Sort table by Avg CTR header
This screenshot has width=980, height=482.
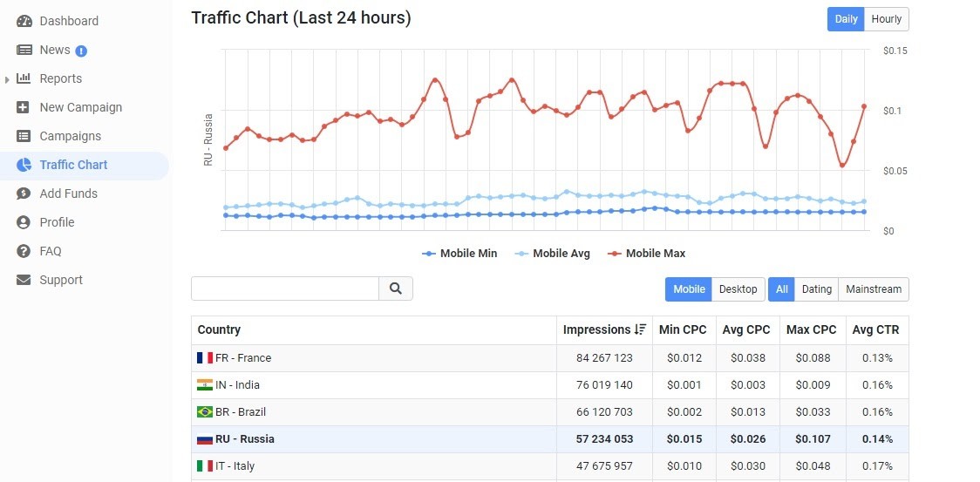(875, 329)
